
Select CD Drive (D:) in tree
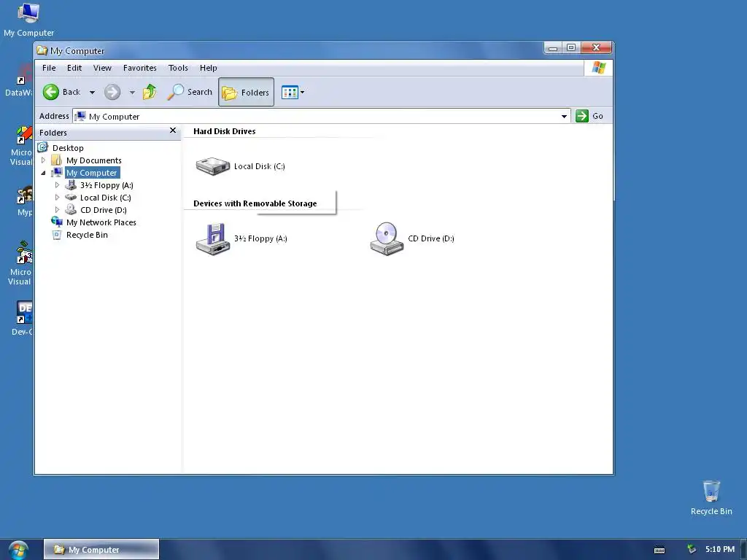[104, 210]
